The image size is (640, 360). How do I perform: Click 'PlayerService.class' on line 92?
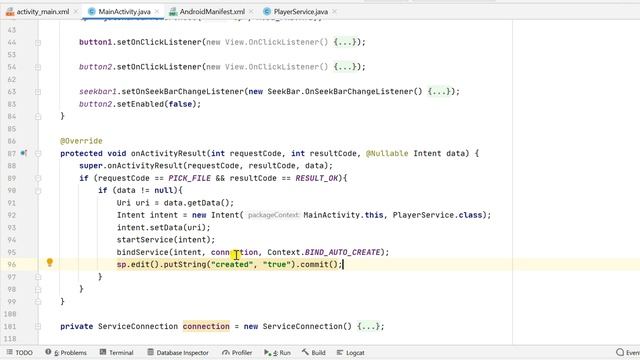point(438,215)
